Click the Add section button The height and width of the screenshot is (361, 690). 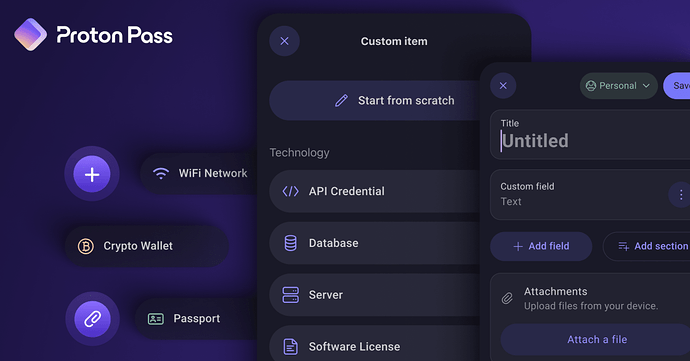pos(647,246)
